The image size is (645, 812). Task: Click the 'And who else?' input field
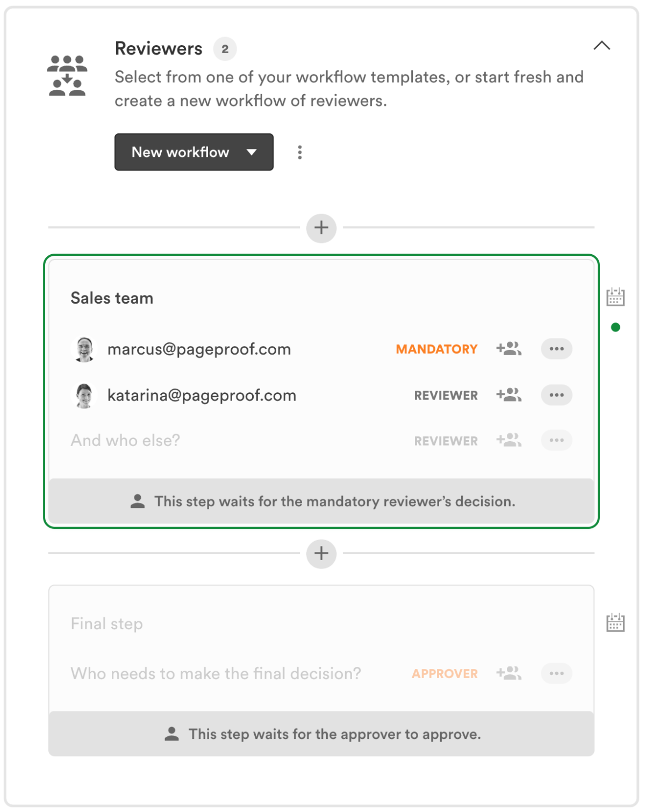[125, 440]
